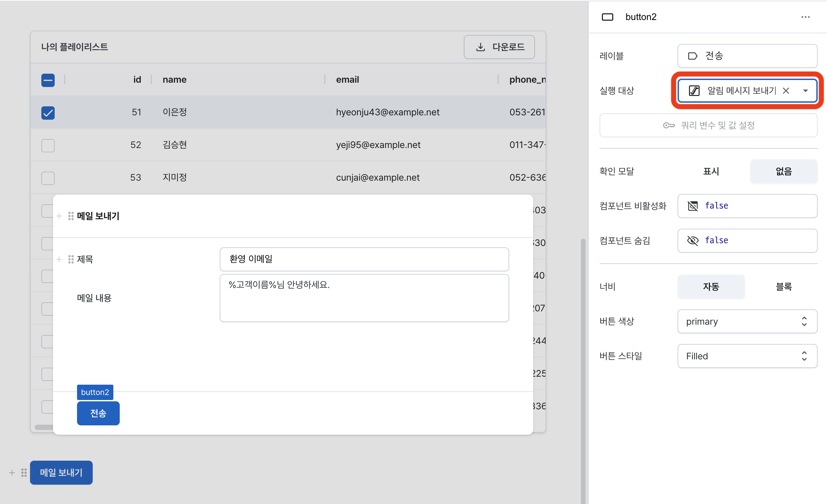Check the row for 지미정
This screenshot has width=827, height=504.
tap(48, 178)
